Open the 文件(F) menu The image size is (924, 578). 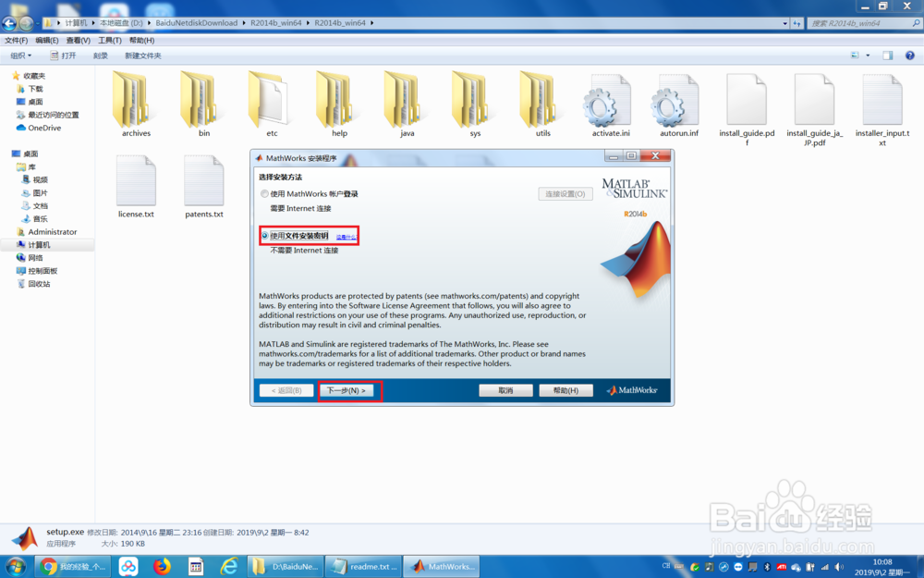pyautogui.click(x=16, y=40)
